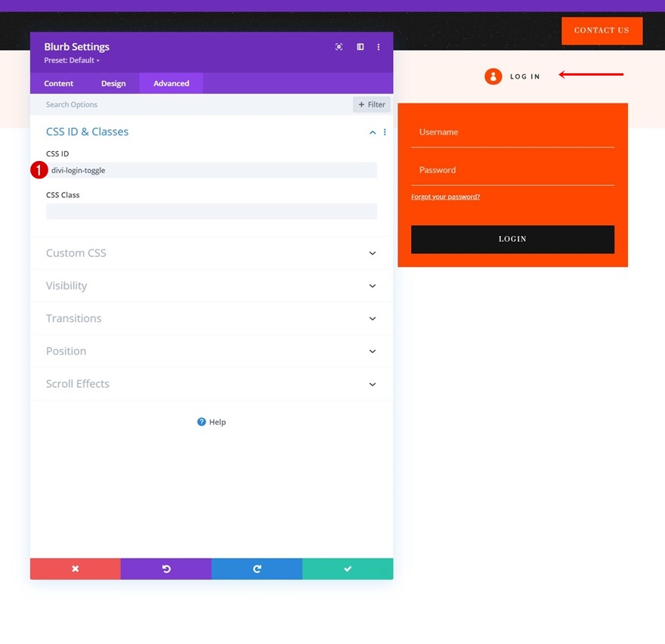Click the CSS Class label
This screenshot has width=665, height=644.
pyautogui.click(x=63, y=195)
